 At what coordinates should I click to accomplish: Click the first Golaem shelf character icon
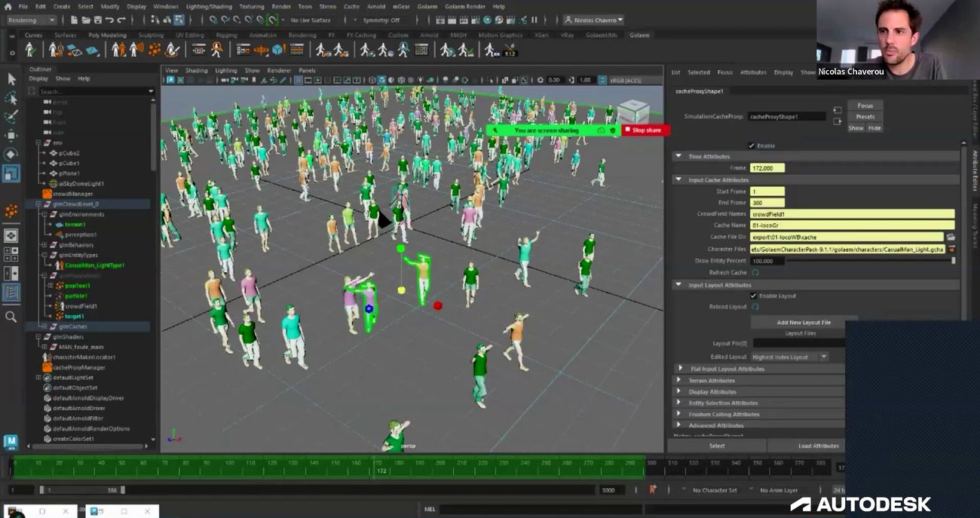tap(30, 50)
